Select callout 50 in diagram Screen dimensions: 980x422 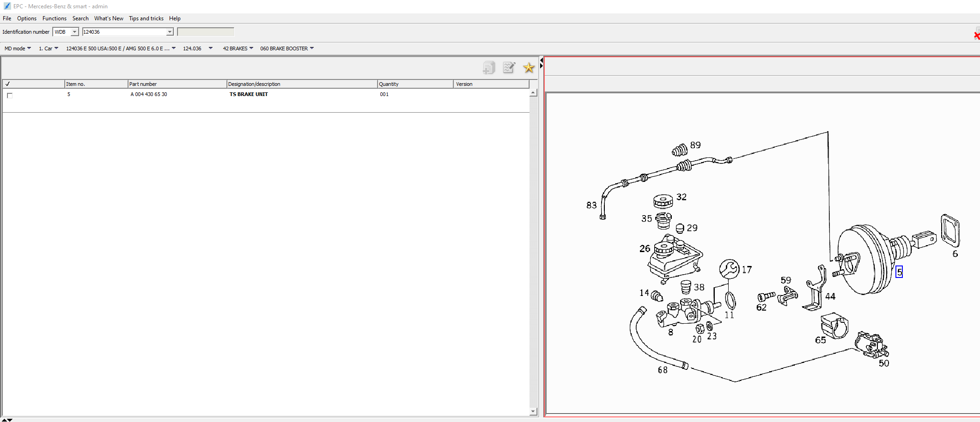tap(884, 363)
